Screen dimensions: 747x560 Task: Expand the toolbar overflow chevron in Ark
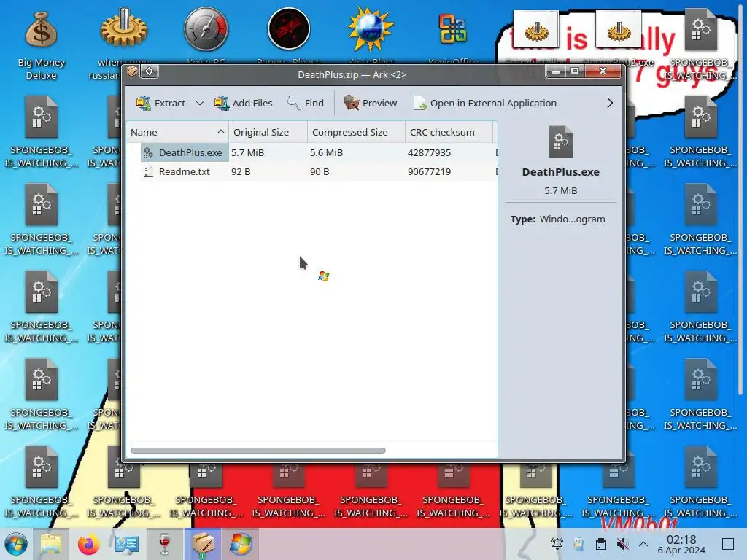pos(610,103)
